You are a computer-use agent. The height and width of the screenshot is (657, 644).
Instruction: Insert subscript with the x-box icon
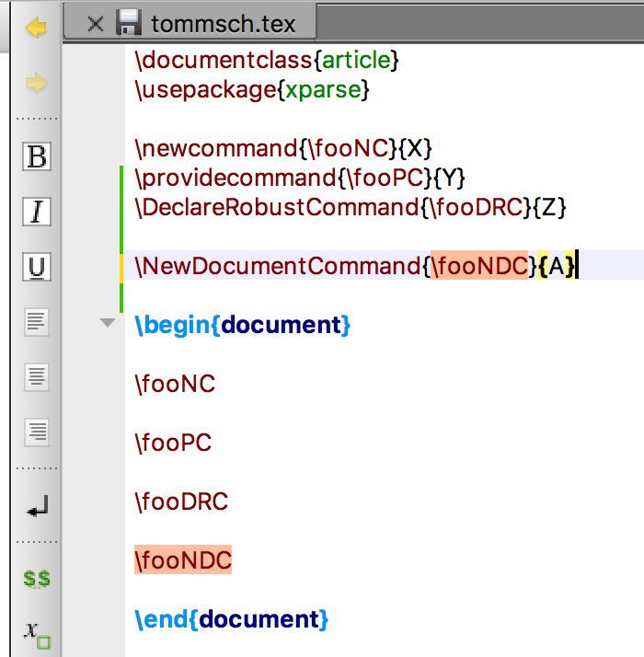coord(38,636)
